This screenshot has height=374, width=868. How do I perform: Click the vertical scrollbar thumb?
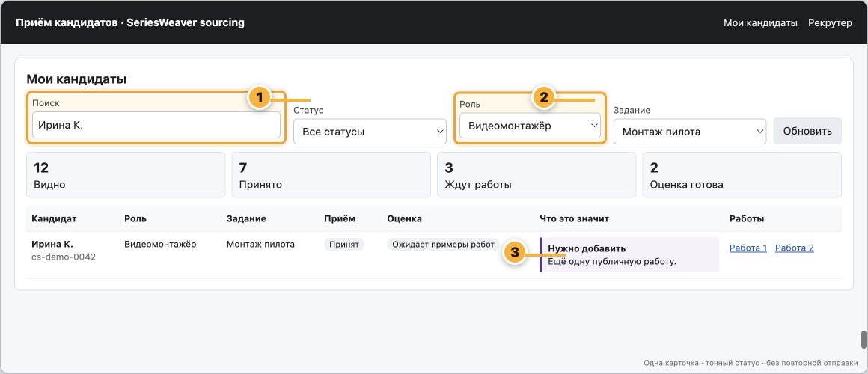(x=864, y=340)
